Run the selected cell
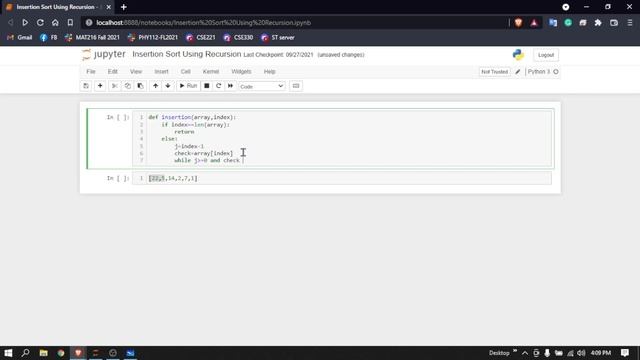 pyautogui.click(x=189, y=86)
